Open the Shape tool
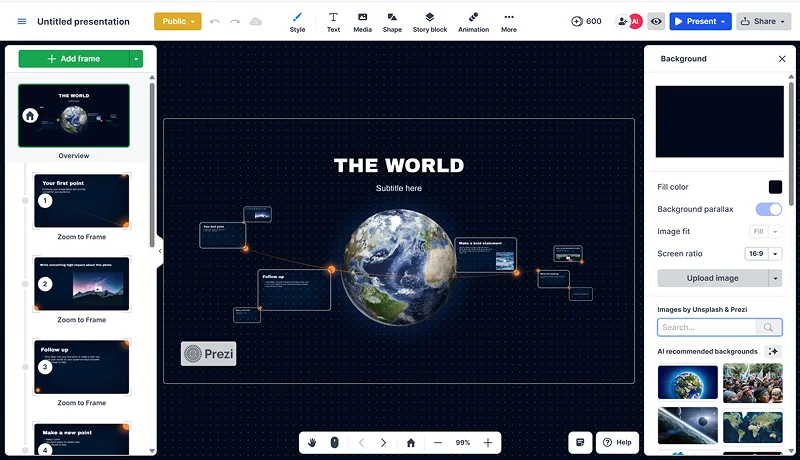 [x=392, y=22]
